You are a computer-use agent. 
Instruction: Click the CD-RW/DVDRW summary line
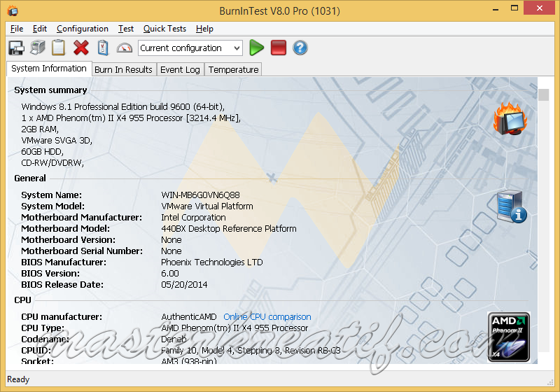52,163
